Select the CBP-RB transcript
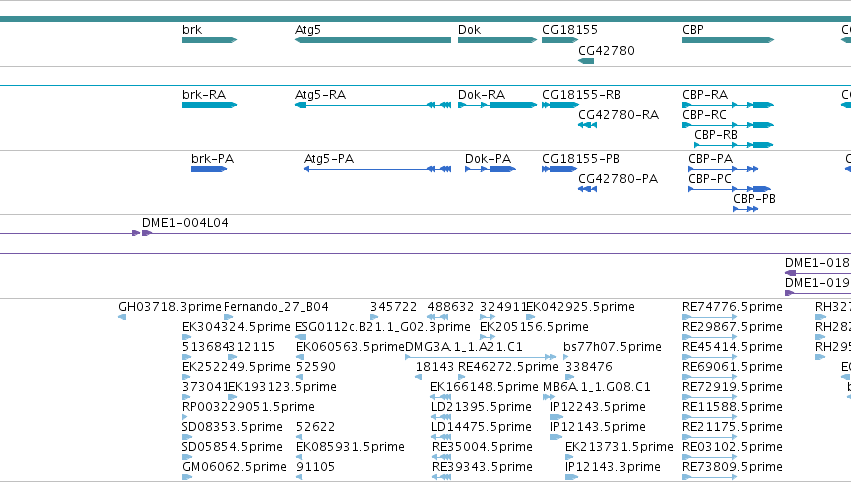Screen dimensions: 851x482 click(x=734, y=145)
